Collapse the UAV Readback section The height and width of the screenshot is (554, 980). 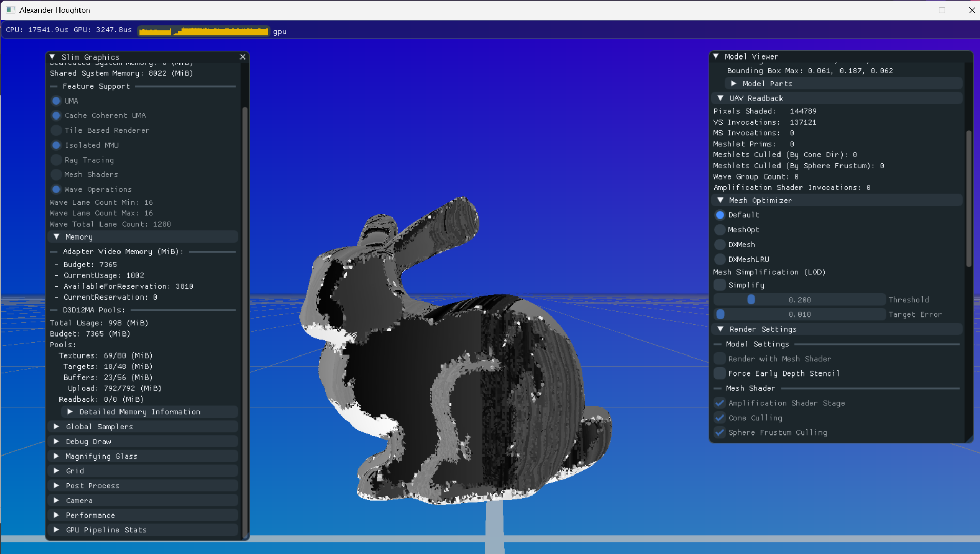756,98
